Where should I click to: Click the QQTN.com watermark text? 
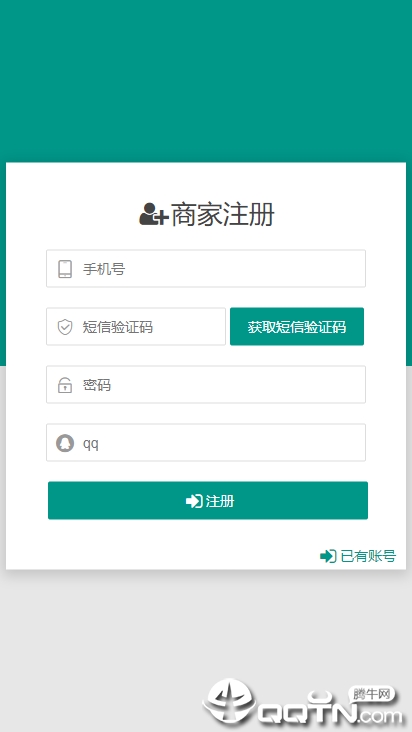330,711
